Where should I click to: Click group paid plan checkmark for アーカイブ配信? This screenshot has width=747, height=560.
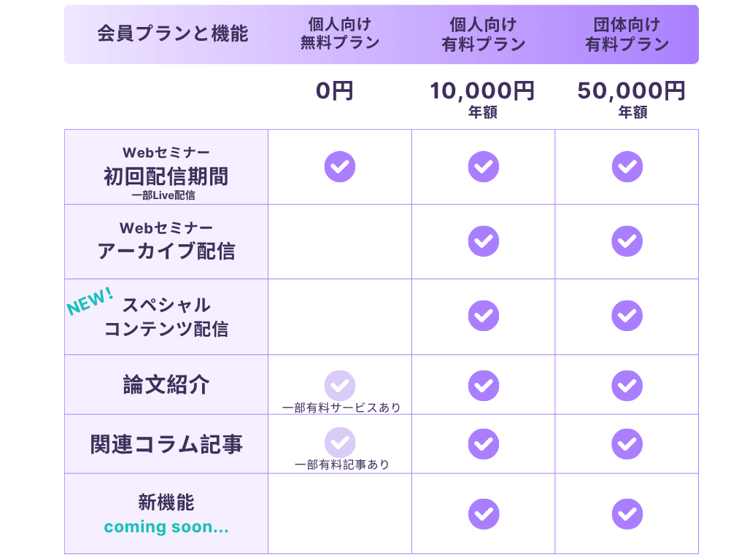coord(627,241)
